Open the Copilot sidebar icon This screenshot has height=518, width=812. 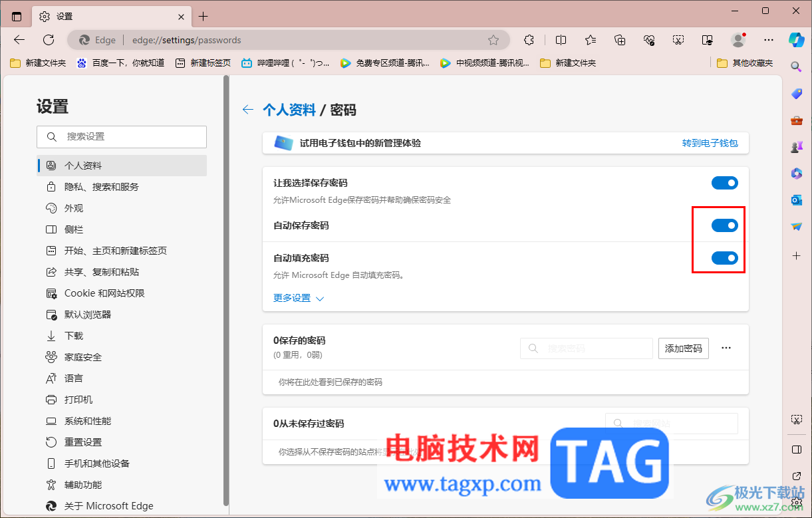coord(795,40)
